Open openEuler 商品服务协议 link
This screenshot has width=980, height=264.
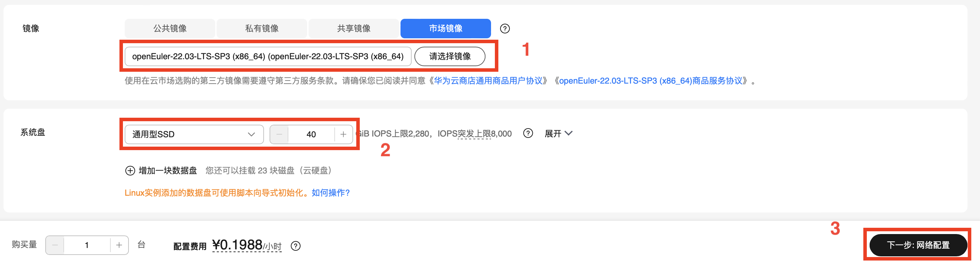coord(651,81)
